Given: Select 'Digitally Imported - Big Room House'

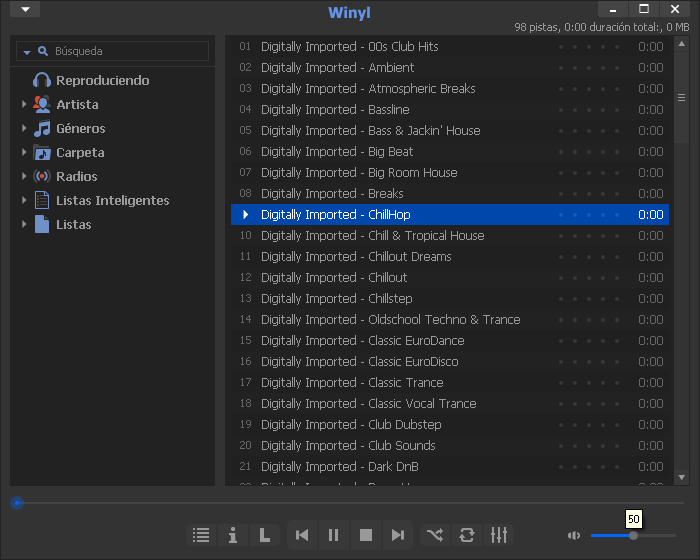Looking at the screenshot, I should click(x=450, y=172).
